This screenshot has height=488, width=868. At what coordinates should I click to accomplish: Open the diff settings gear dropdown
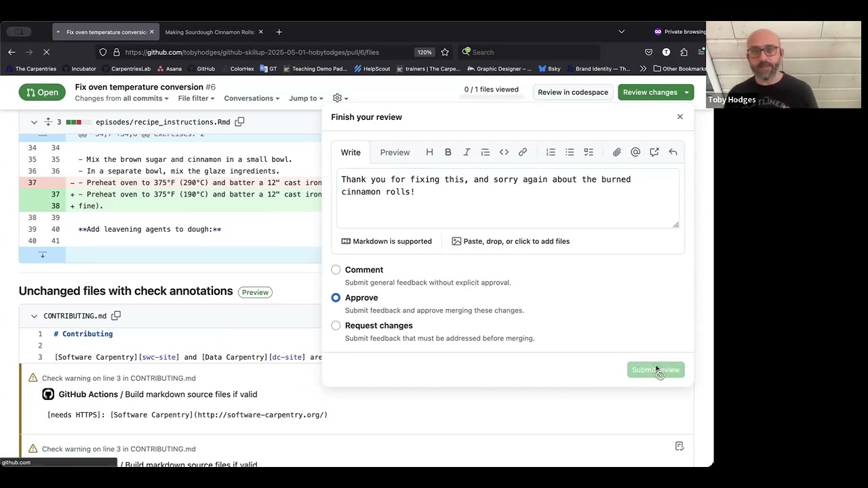[x=340, y=98]
